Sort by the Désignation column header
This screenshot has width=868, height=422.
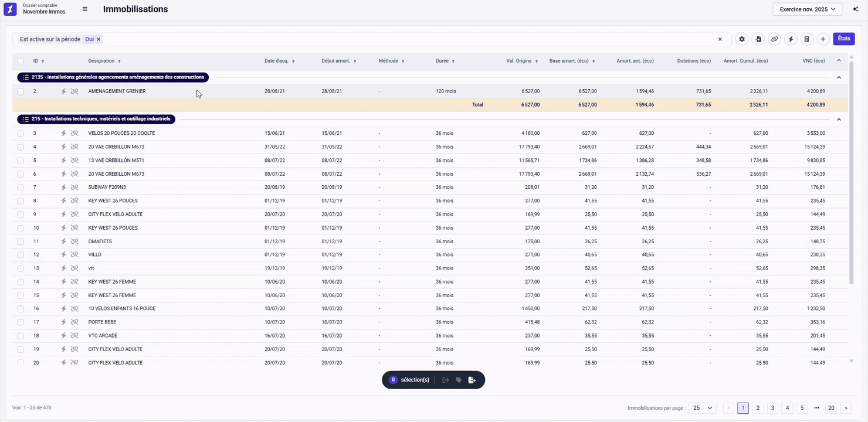pos(104,61)
